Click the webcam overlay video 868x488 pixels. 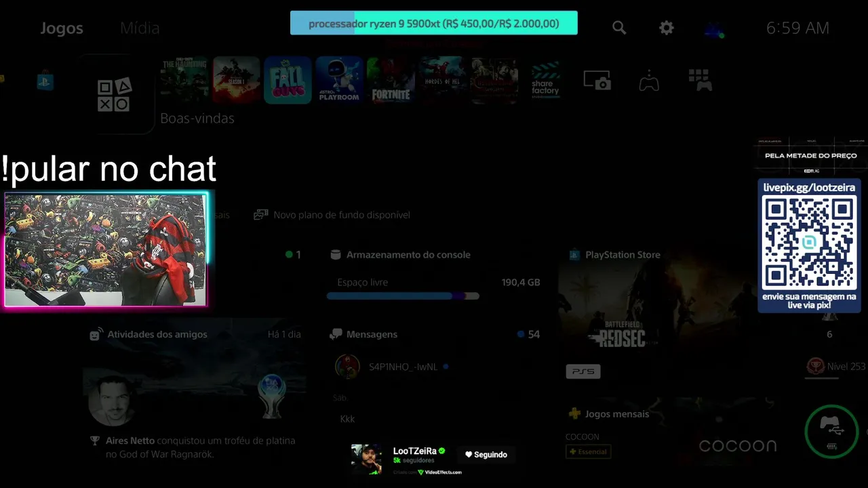click(105, 250)
